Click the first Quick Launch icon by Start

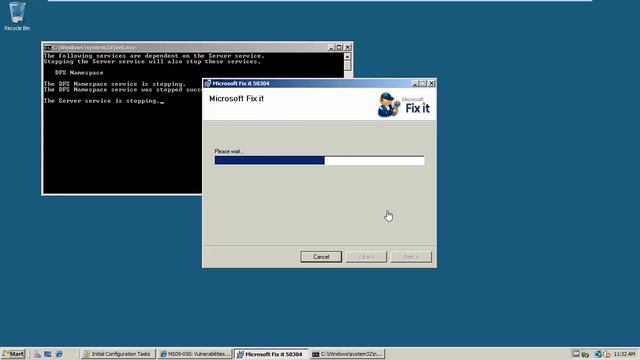coord(37,354)
